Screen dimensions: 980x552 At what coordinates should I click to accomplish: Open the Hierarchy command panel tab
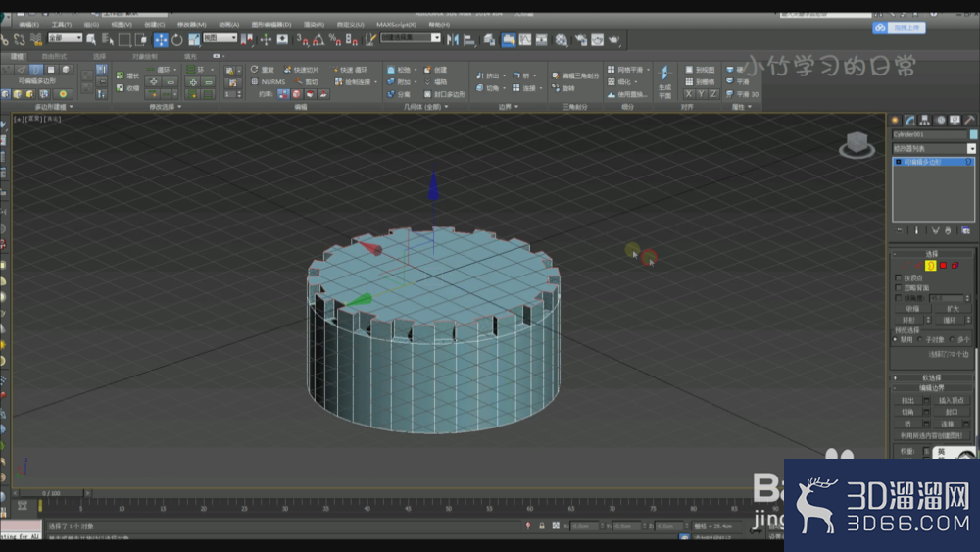[x=925, y=120]
